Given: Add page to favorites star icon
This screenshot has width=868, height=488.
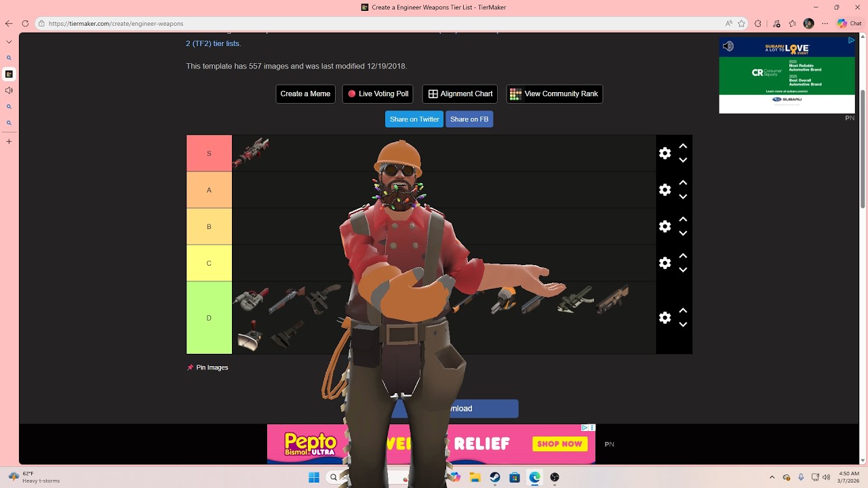Looking at the screenshot, I should tap(742, 23).
